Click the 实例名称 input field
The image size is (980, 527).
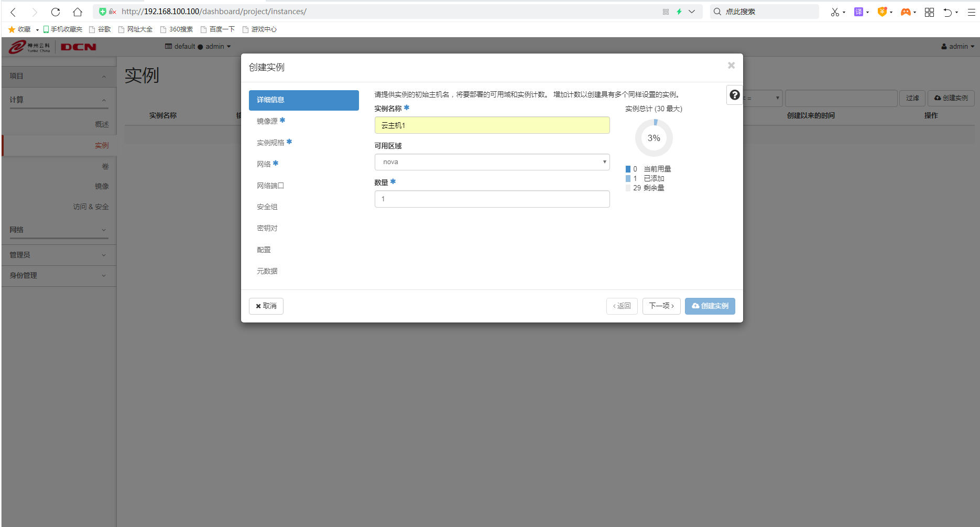[x=492, y=125]
